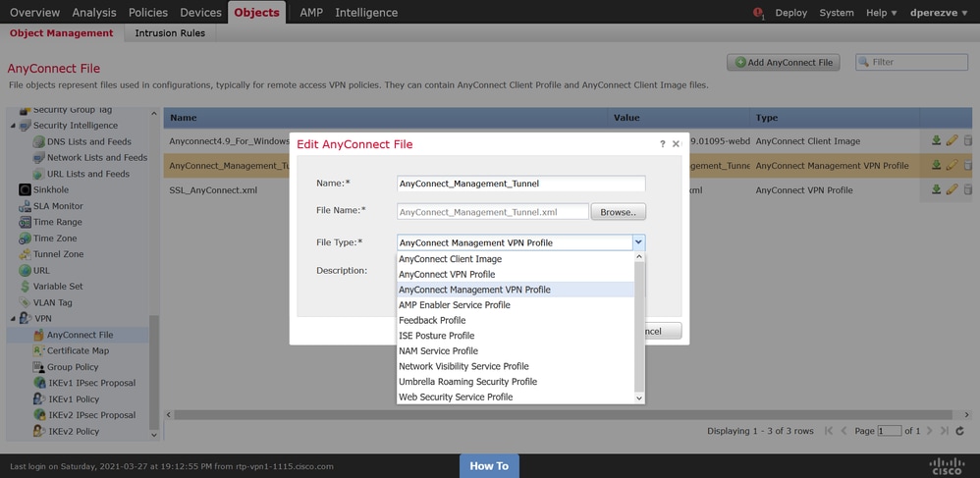The image size is (980, 478).
Task: Click the Filter search box
Action: click(912, 62)
